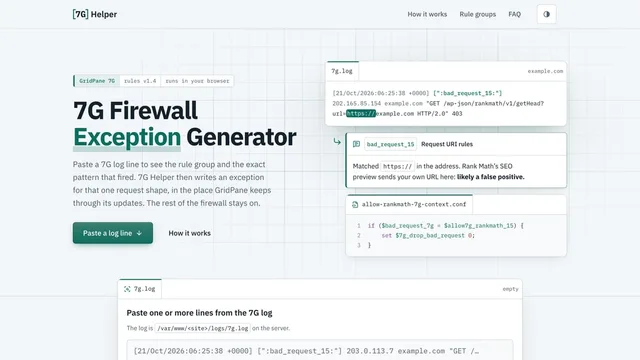Viewport: 640px width, 360px height.
Task: Click scan icon on input panel 7g.log tab
Action: [x=127, y=289]
